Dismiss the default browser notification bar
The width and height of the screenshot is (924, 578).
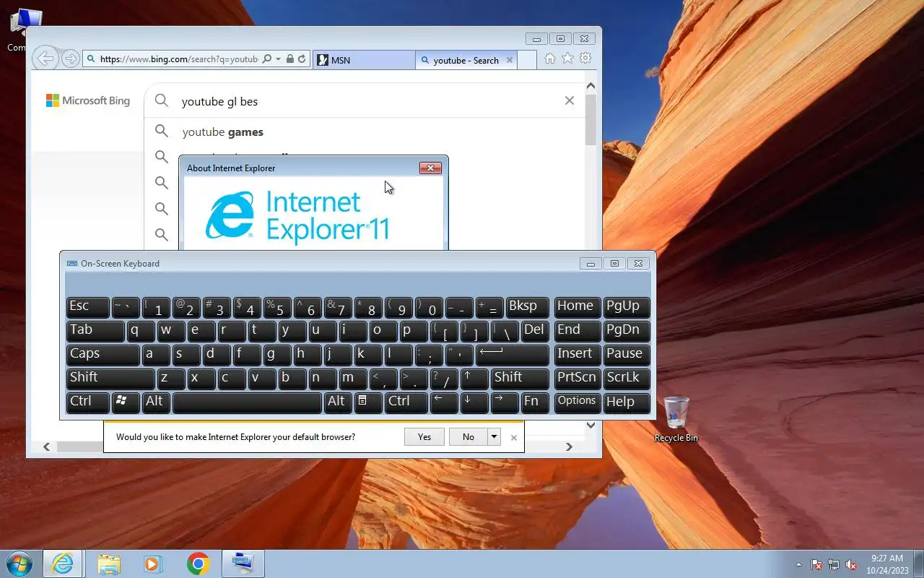[x=513, y=437]
